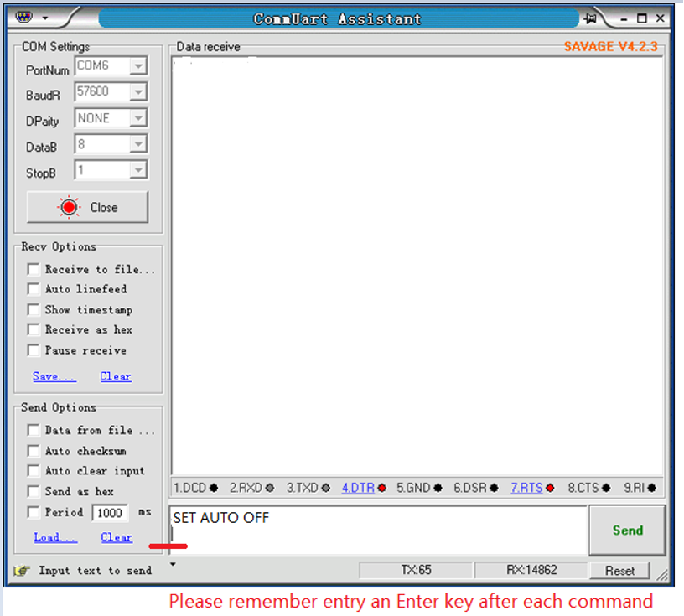The width and height of the screenshot is (684, 616).
Task: Maximize the CommUart Assistant window
Action: pyautogui.click(x=642, y=18)
